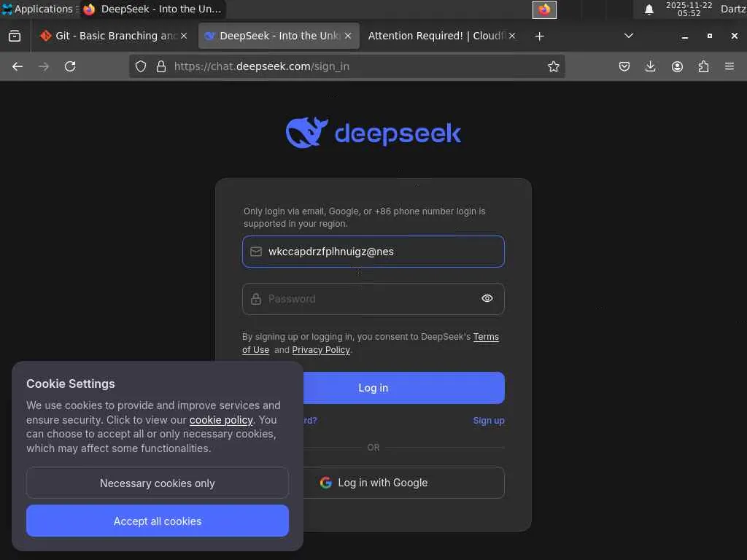Click the DeepSeek whale logo
Viewport: 747px width, 560px height.
coord(306,133)
